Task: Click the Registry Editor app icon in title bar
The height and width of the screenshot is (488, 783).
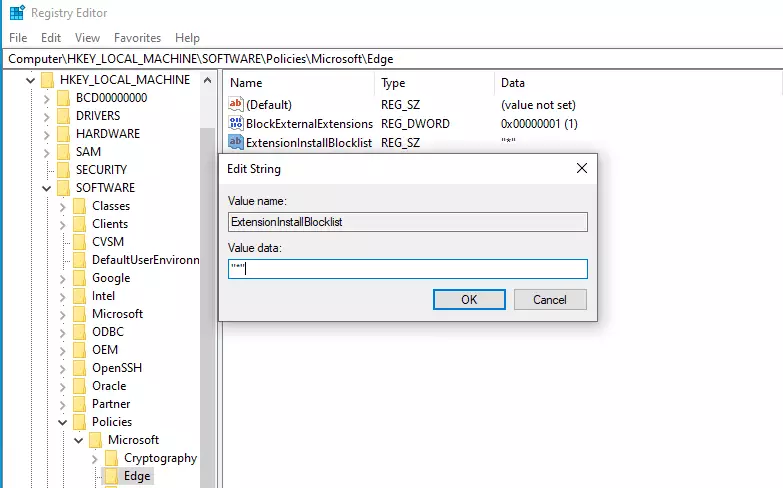Action: (16, 12)
